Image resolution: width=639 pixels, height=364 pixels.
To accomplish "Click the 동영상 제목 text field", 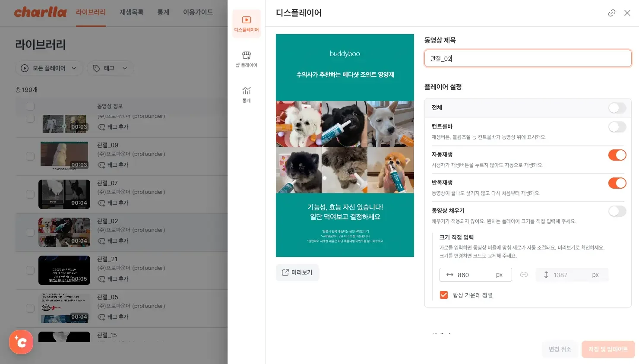I will 528,58.
